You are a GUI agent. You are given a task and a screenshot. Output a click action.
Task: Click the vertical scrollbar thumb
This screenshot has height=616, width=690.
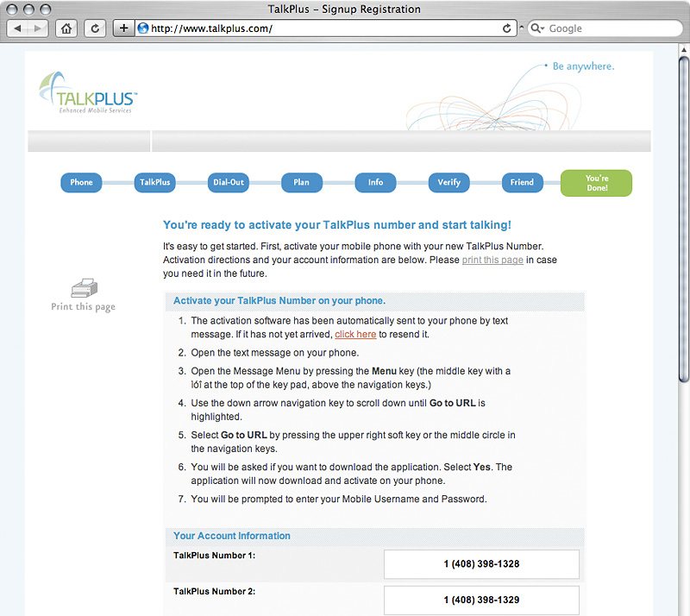pos(683,220)
